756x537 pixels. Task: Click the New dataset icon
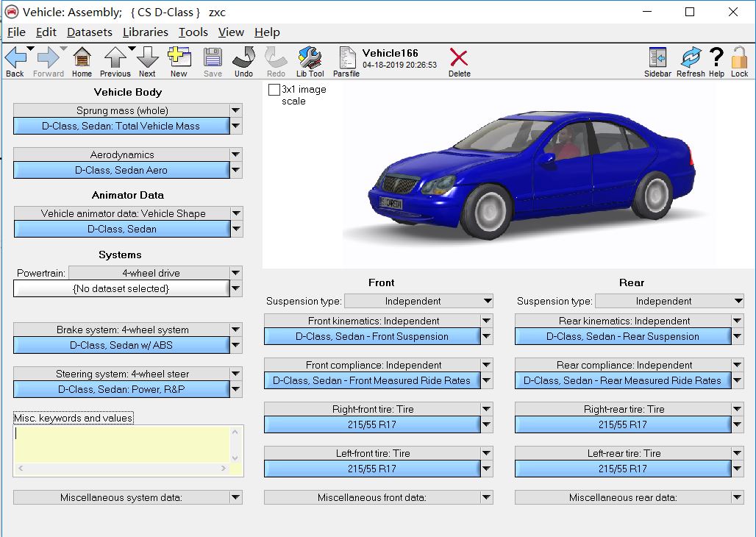179,61
